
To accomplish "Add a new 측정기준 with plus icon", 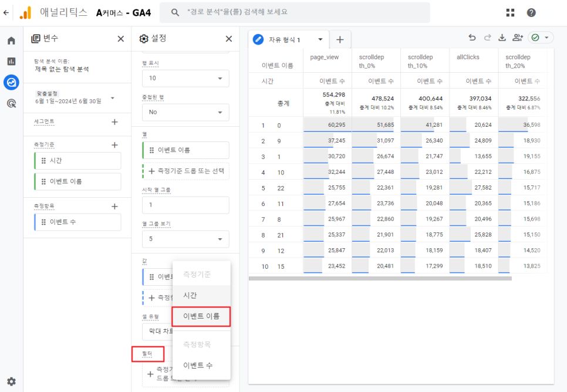I will (x=114, y=145).
